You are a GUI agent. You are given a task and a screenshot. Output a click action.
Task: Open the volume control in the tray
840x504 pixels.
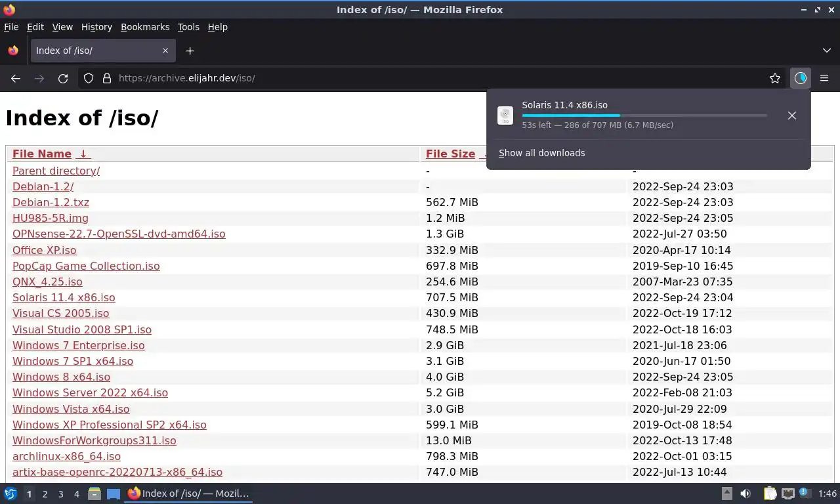(745, 493)
